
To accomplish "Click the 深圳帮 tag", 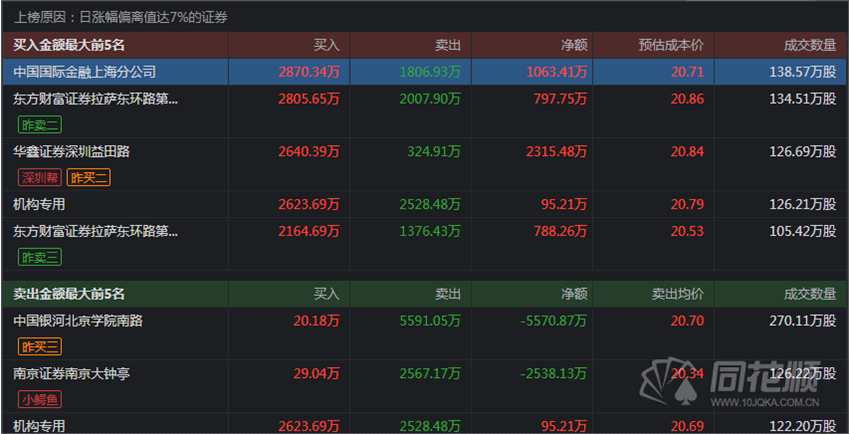I will pos(40,177).
